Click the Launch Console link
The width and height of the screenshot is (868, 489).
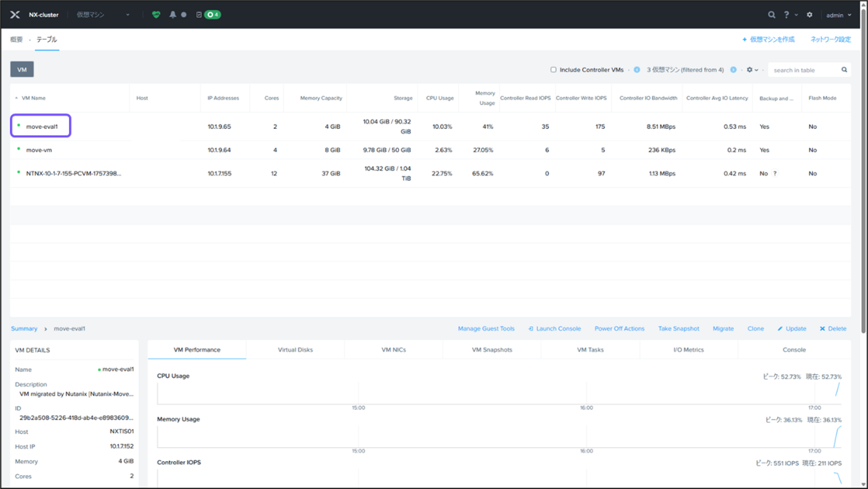(x=554, y=329)
